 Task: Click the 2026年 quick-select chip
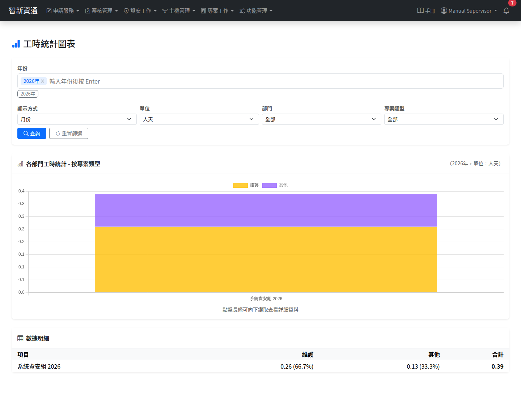pyautogui.click(x=28, y=94)
